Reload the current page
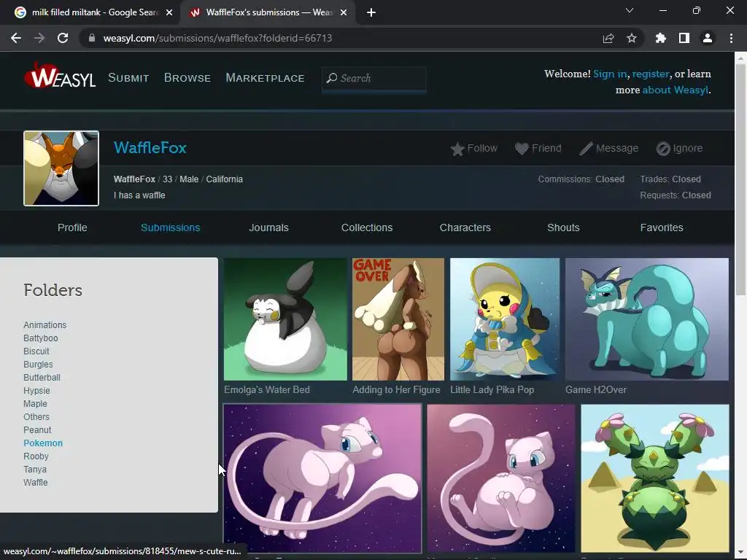This screenshot has height=560, width=747. point(63,38)
